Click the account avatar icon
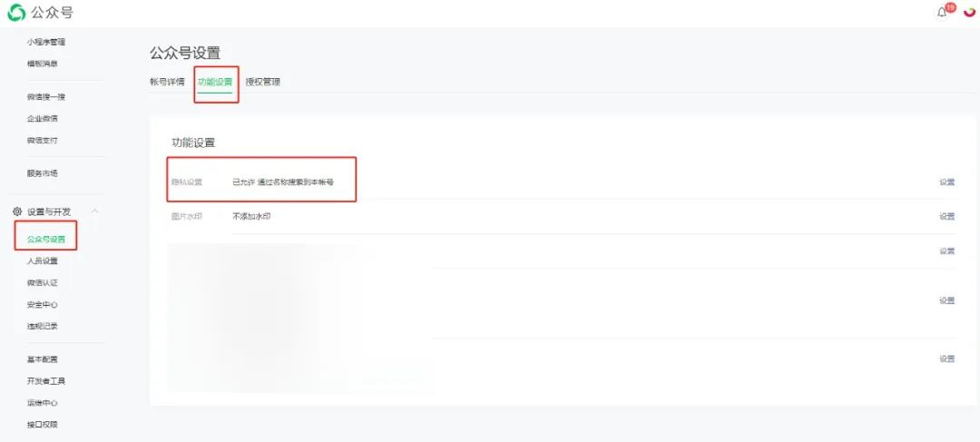This screenshot has width=980, height=442. click(969, 12)
